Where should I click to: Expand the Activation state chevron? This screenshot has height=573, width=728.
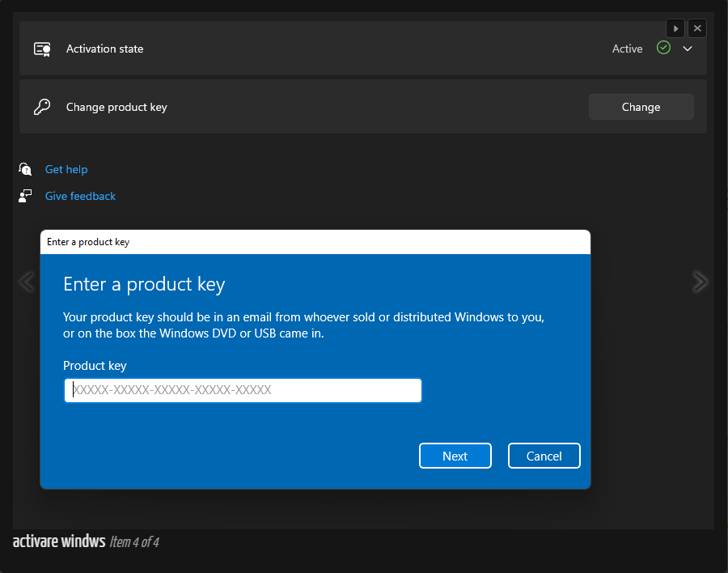click(x=688, y=49)
